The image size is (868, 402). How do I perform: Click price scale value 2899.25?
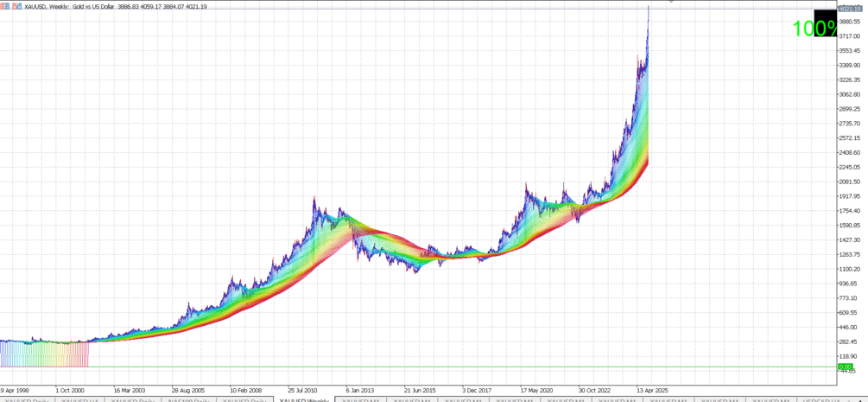pyautogui.click(x=849, y=109)
